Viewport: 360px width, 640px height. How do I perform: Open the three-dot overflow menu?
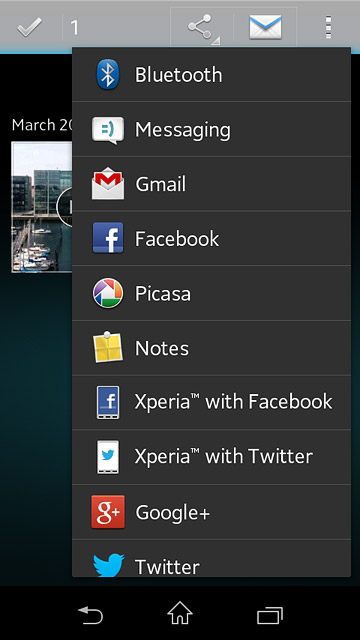[329, 27]
